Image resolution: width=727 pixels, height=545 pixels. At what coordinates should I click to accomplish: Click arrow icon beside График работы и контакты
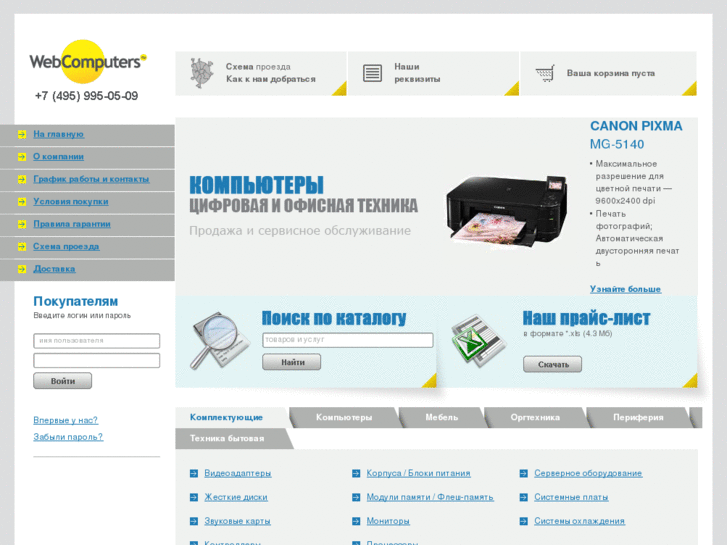(x=22, y=180)
